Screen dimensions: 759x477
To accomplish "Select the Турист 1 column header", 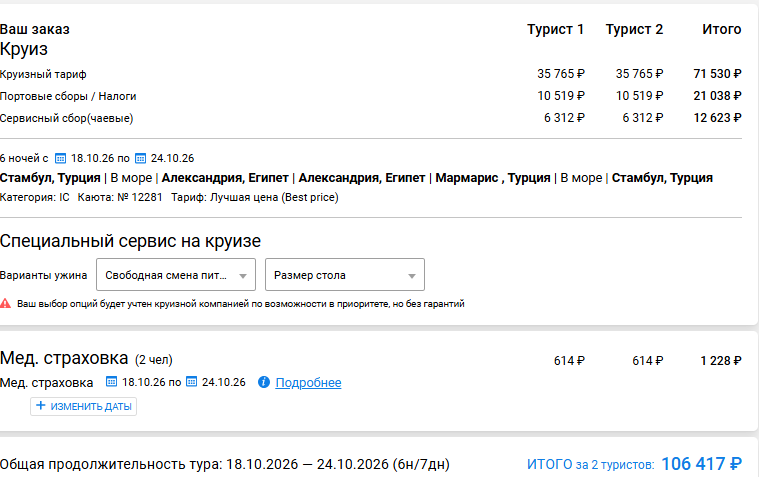I will [555, 30].
